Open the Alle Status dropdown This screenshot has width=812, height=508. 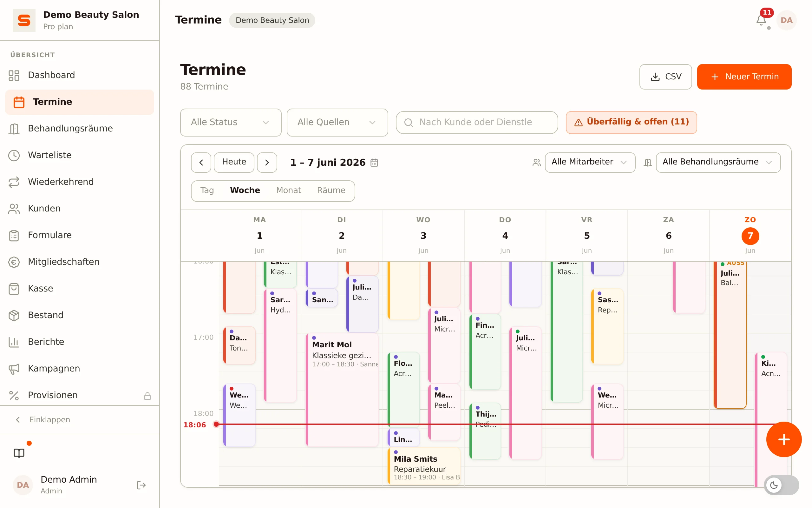tap(231, 122)
